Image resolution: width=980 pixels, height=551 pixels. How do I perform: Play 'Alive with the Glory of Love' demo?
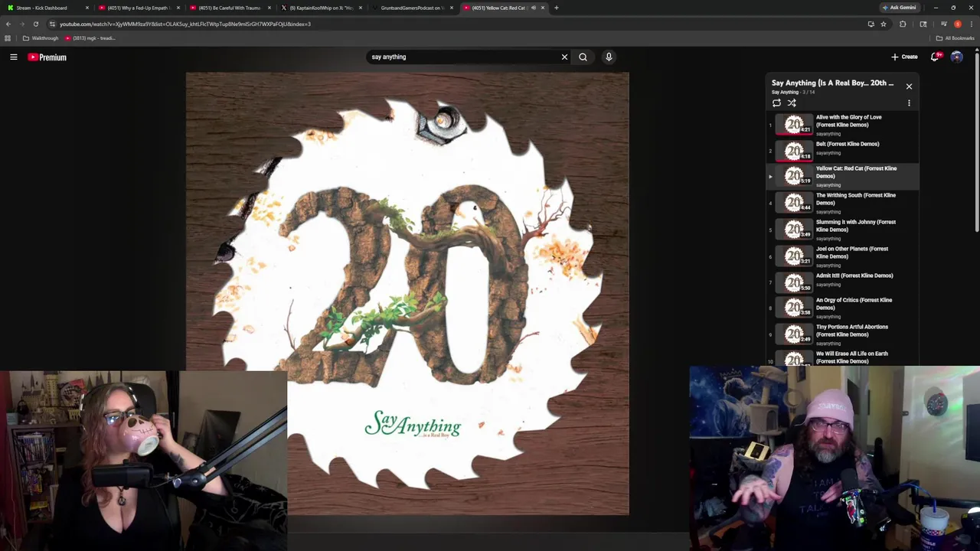click(842, 125)
